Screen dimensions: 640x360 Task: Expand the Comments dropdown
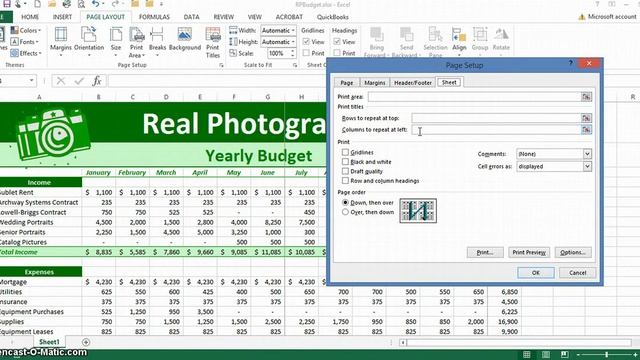(587, 154)
